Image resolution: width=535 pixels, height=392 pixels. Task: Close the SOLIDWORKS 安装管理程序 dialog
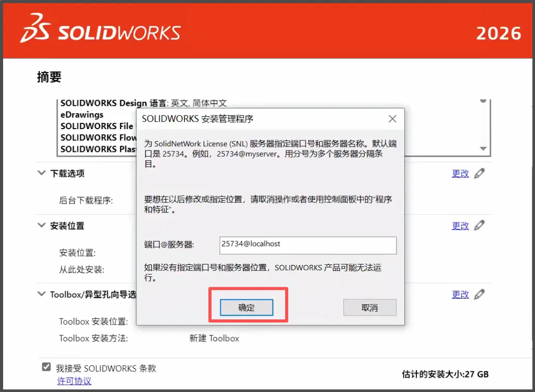coord(392,119)
